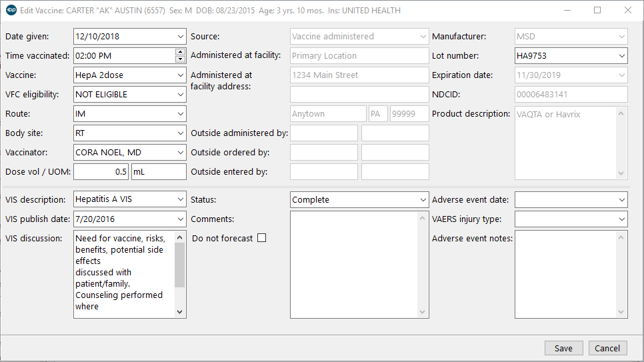This screenshot has height=362, width=644.
Task: Click second Outside ordered by field
Action: (x=395, y=153)
